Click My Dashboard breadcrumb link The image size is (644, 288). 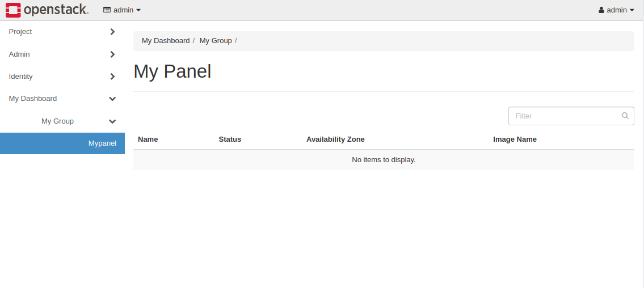pos(166,41)
